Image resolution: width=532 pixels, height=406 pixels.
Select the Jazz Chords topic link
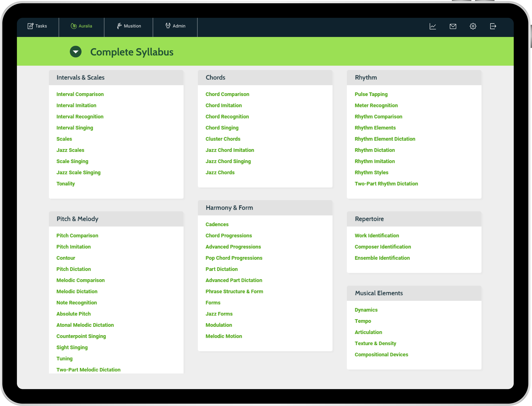pyautogui.click(x=220, y=172)
